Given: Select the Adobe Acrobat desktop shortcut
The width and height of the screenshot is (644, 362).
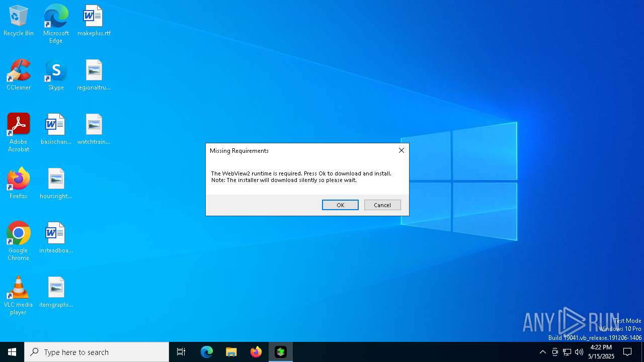Looking at the screenshot, I should [x=19, y=133].
